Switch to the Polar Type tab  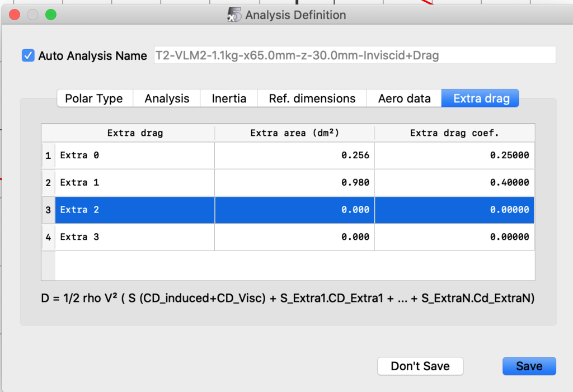tap(94, 98)
